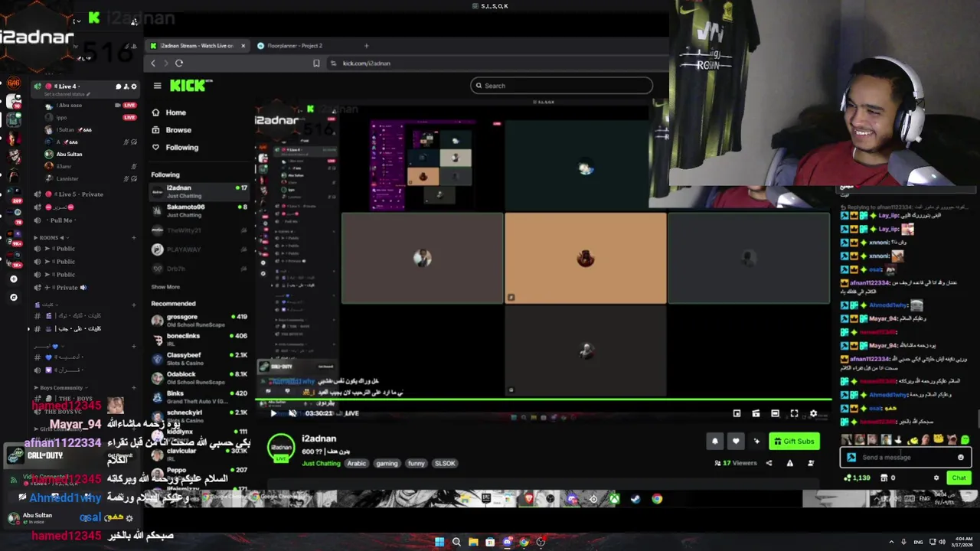This screenshot has height=551, width=980.
Task: Collapse the ROOMS category in Discord
Action: point(51,238)
